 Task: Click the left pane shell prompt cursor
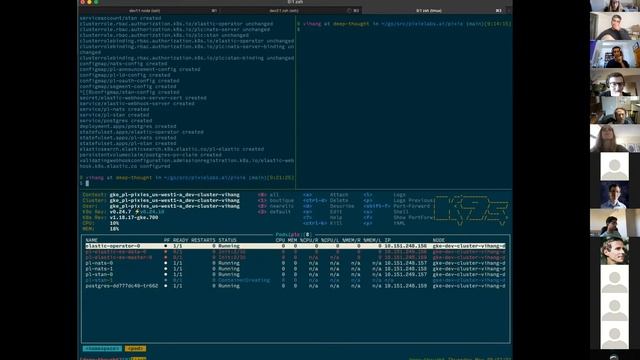coord(87,183)
